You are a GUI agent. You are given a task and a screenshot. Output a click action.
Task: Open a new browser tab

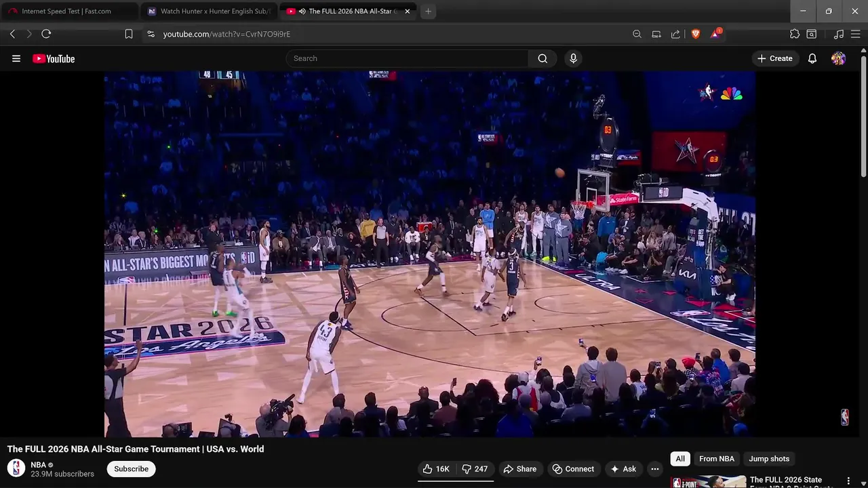(428, 12)
